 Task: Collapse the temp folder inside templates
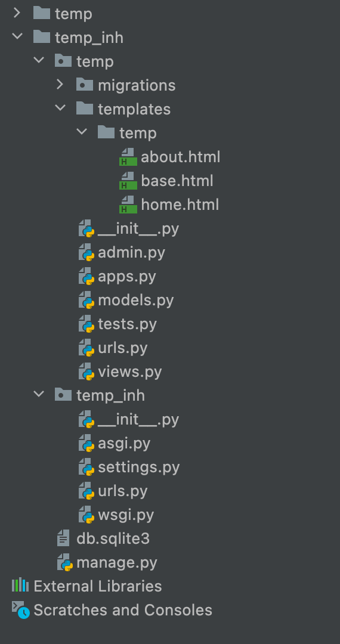[81, 132]
